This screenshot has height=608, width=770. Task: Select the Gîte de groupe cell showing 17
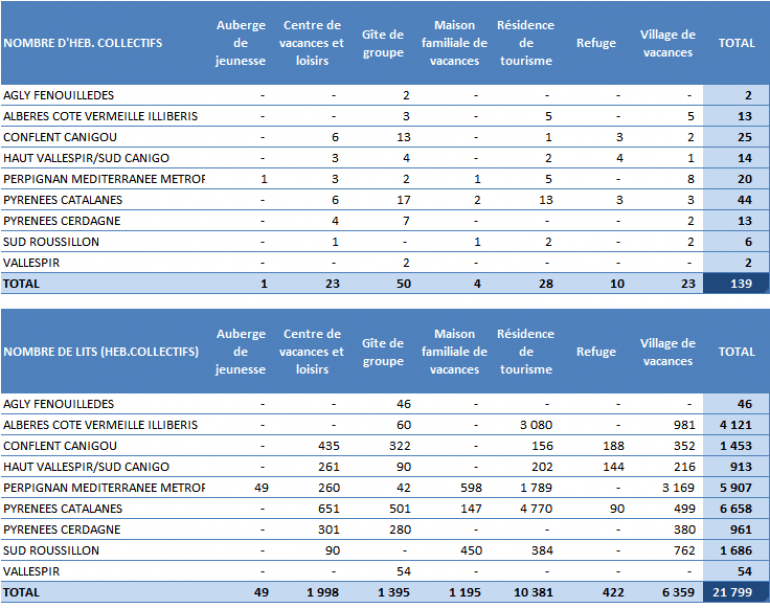404,200
